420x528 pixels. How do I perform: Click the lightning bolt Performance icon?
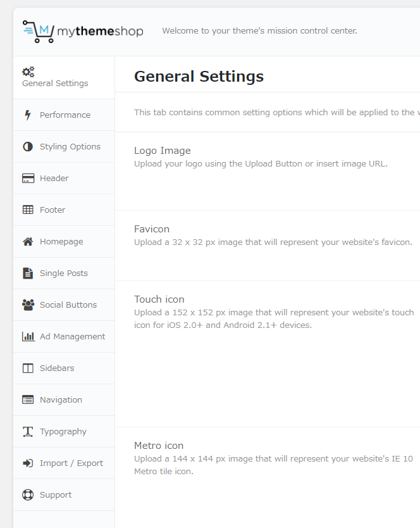(28, 115)
